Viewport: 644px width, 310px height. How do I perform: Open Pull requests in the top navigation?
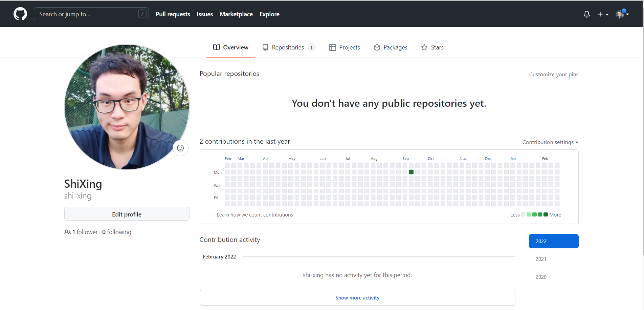(173, 14)
